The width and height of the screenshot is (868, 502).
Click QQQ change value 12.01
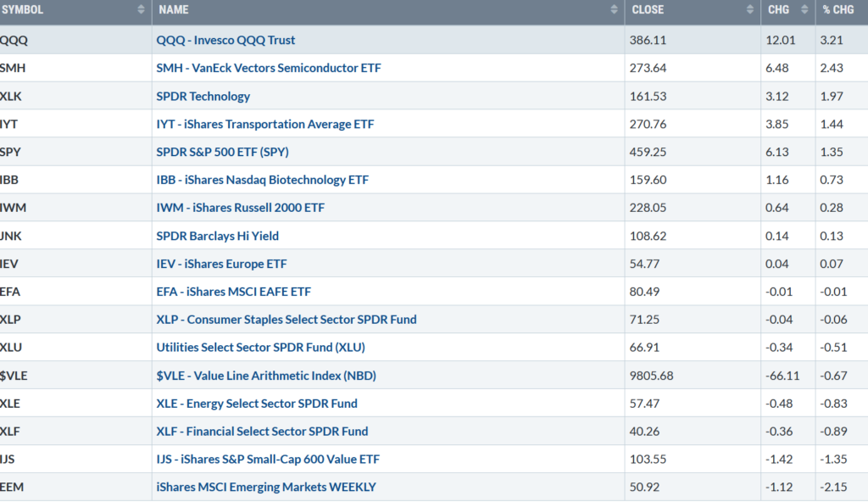pyautogui.click(x=781, y=40)
